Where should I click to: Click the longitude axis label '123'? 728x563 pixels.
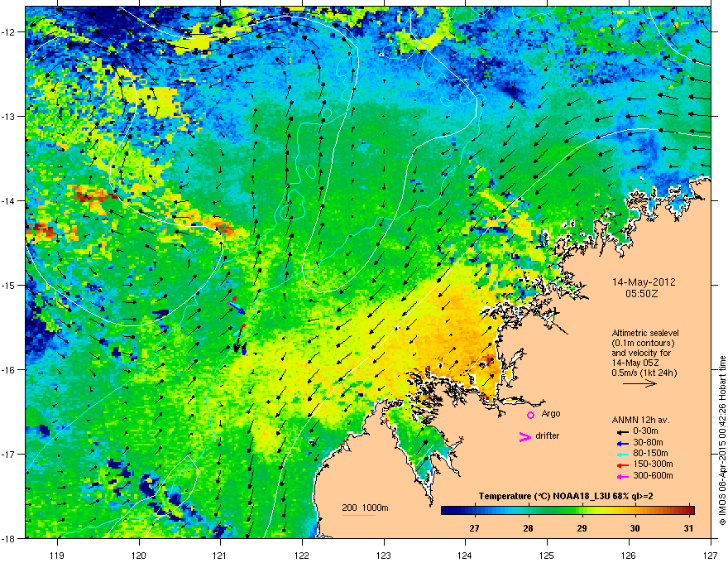(384, 555)
